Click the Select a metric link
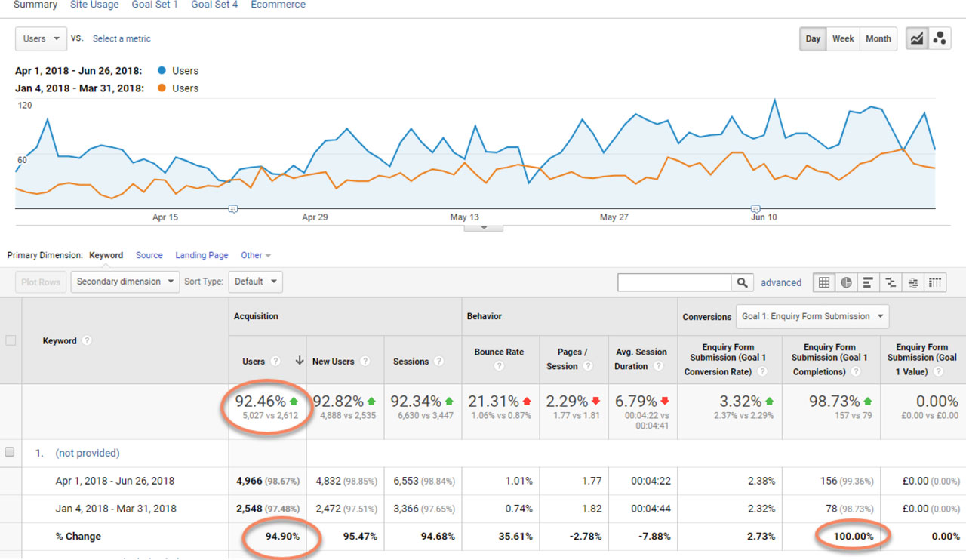The height and width of the screenshot is (560, 966). point(122,39)
